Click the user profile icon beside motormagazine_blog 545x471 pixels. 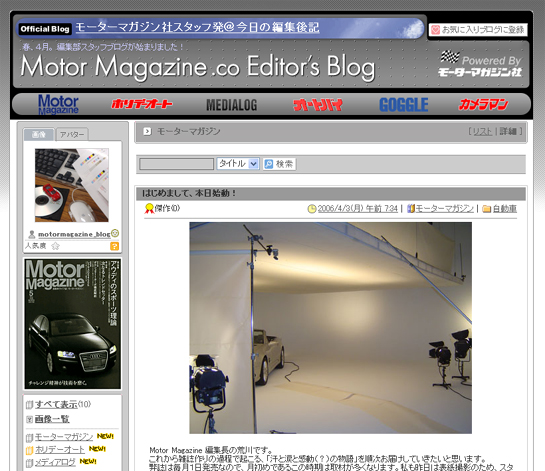tap(32, 234)
